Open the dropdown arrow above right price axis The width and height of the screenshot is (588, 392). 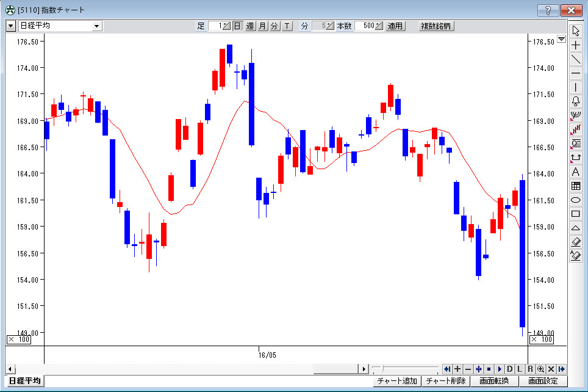(x=561, y=40)
